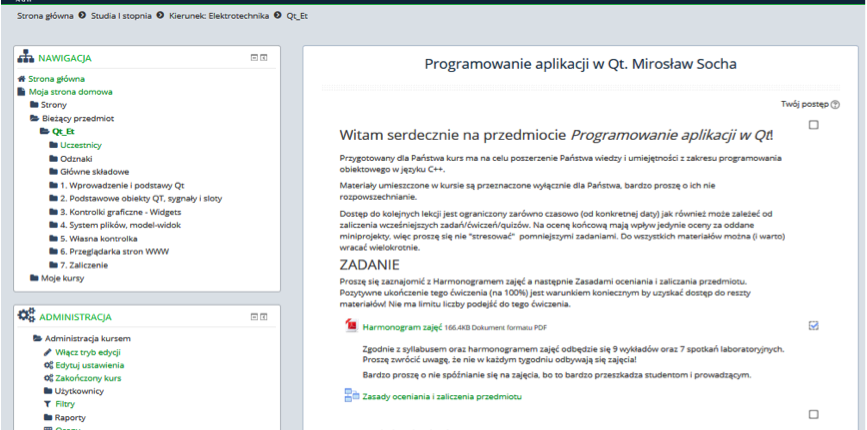This screenshot has height=430, width=867.
Task: Collapse Administracja kursem node
Action: pyautogui.click(x=38, y=338)
